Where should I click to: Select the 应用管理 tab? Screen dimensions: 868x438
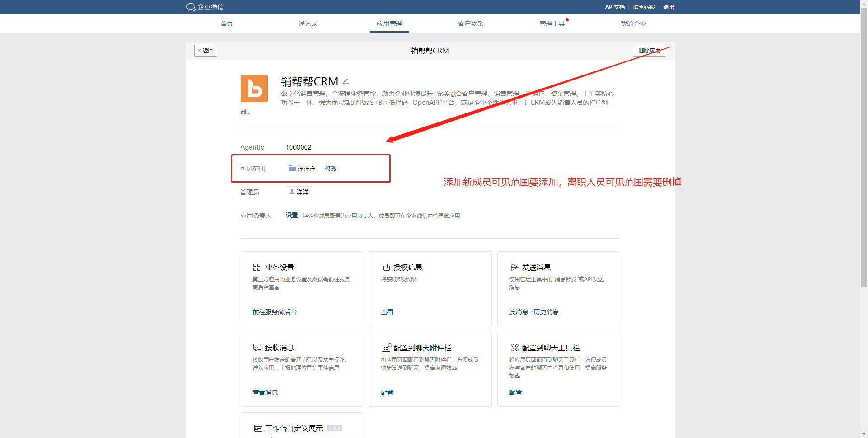pyautogui.click(x=389, y=24)
